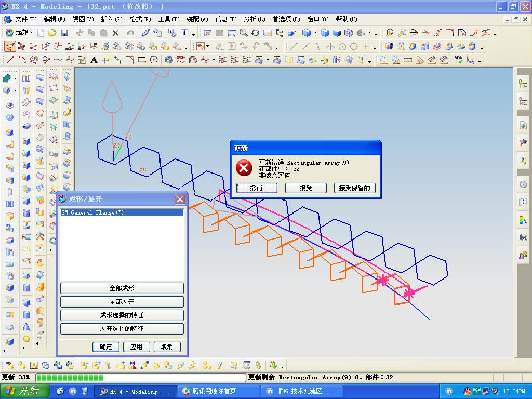The height and width of the screenshot is (399, 532).
Task: Click 撤消 in the update error dialog
Action: (257, 188)
